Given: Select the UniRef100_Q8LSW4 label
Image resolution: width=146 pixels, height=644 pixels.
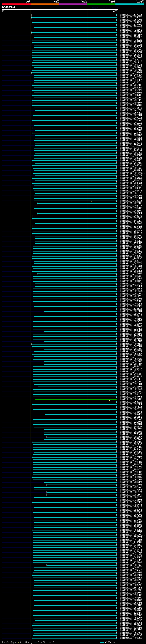Looking at the screenshot, I should point(131,311).
